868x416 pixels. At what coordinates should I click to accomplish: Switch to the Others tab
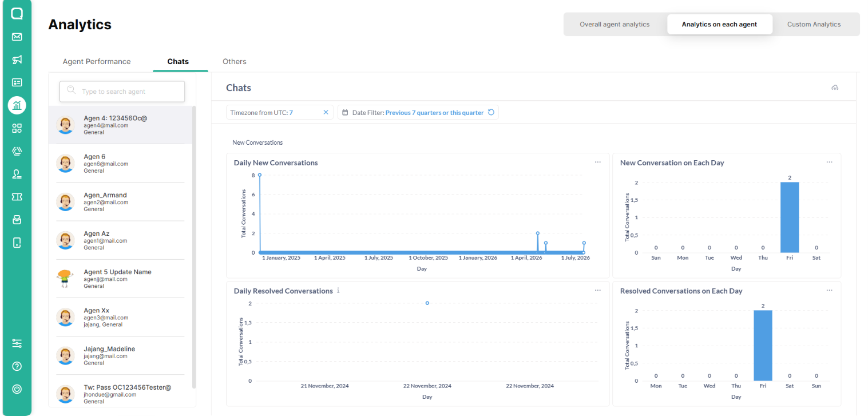point(235,61)
